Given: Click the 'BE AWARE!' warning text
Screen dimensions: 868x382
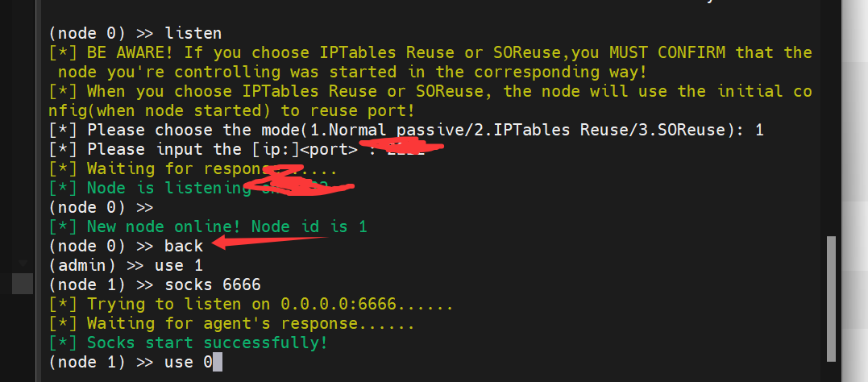Looking at the screenshot, I should (131, 52).
